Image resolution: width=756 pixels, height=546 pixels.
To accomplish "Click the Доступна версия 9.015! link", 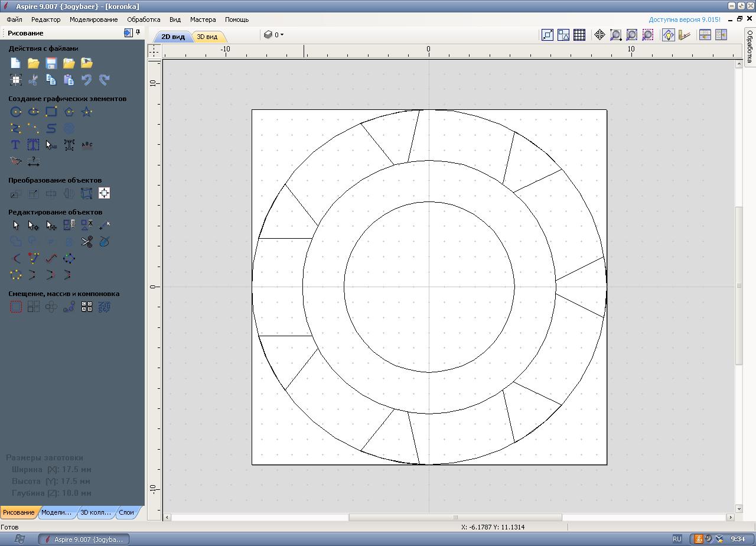I will [684, 19].
